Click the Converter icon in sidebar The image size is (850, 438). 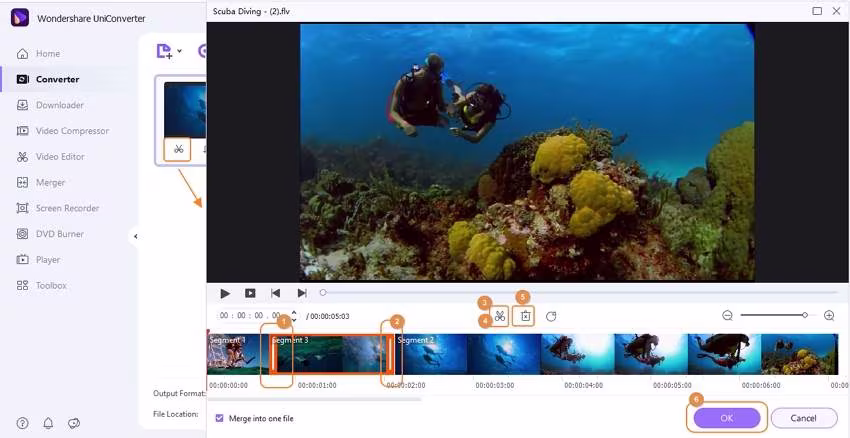(22, 79)
